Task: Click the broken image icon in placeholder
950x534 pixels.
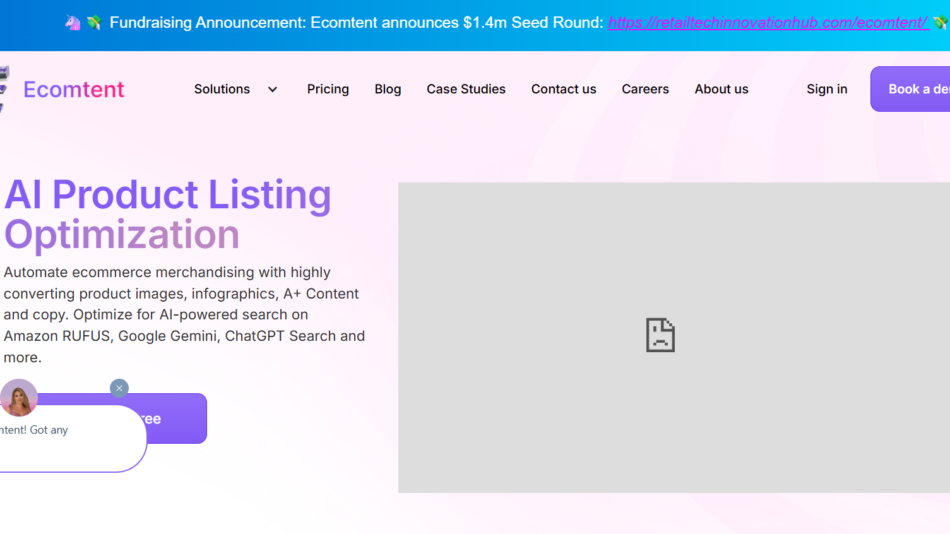Action: pos(660,335)
